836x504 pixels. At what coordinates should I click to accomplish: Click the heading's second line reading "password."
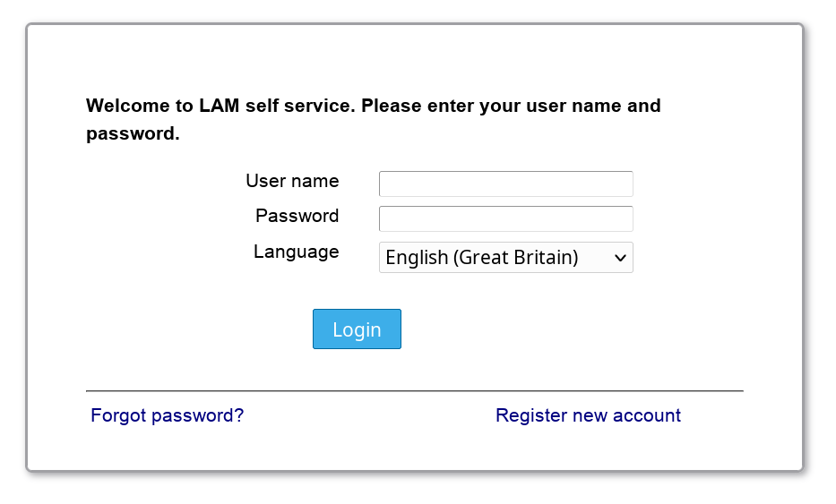coord(133,134)
